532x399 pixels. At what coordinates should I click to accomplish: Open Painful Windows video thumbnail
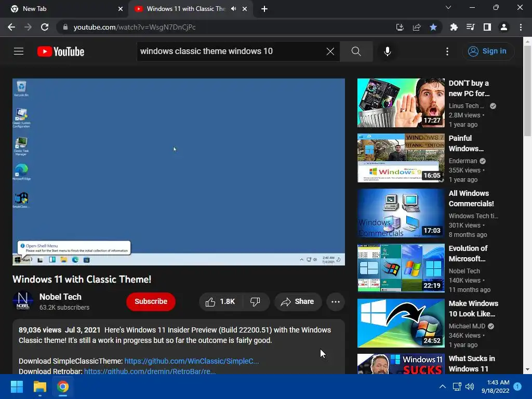[401, 158]
